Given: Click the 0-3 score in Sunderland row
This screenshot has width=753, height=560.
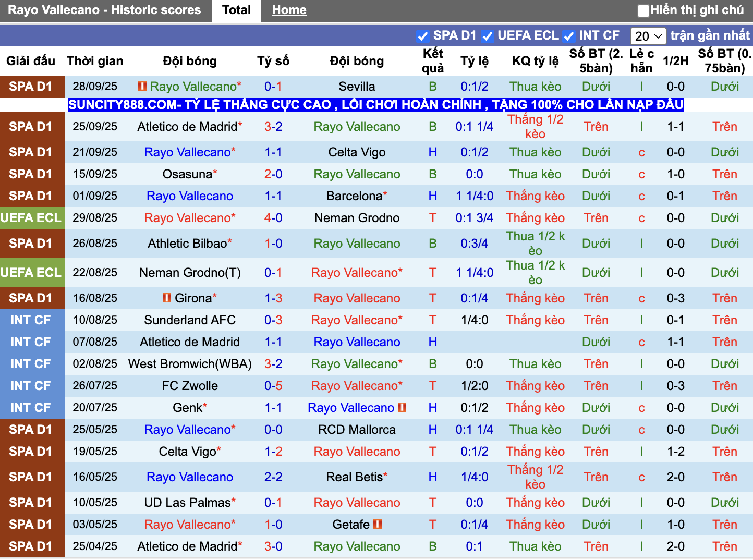Looking at the screenshot, I should (273, 320).
